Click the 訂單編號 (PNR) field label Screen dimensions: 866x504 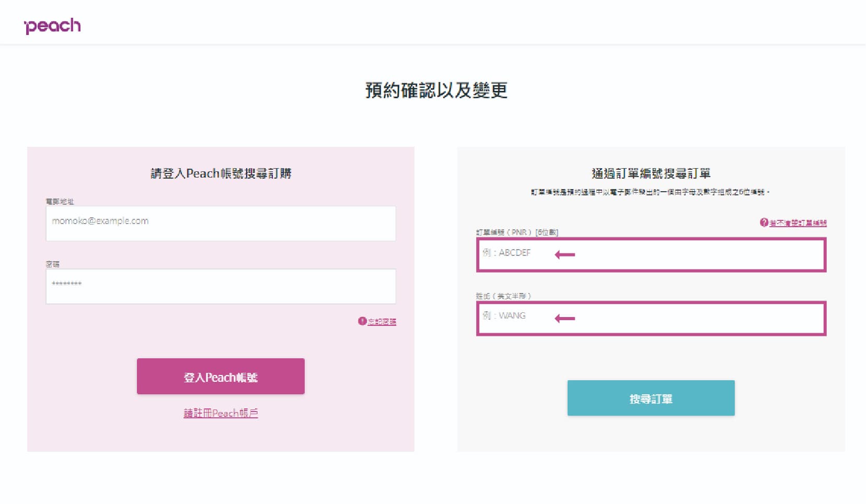pyautogui.click(x=516, y=232)
